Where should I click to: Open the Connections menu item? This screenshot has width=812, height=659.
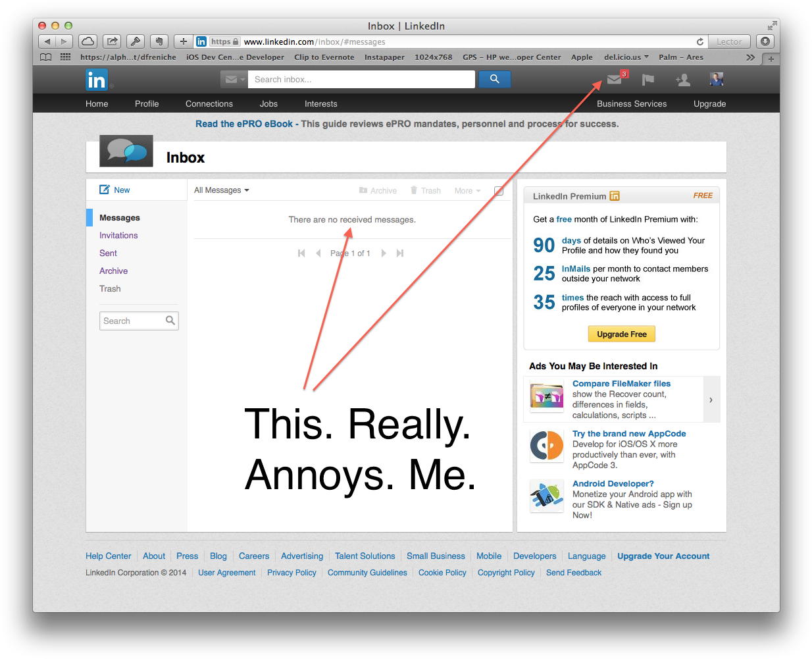209,104
